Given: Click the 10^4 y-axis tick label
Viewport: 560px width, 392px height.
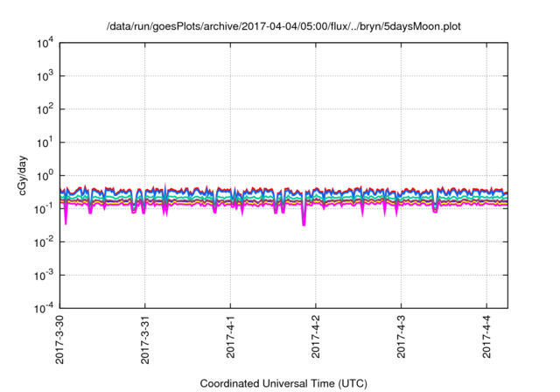Looking at the screenshot, I should click(45, 44).
